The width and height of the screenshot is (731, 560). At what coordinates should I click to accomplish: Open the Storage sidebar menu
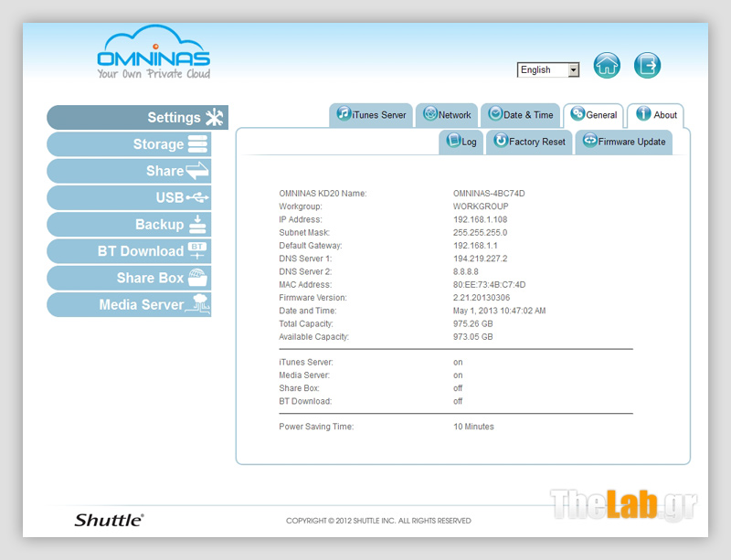click(x=129, y=144)
